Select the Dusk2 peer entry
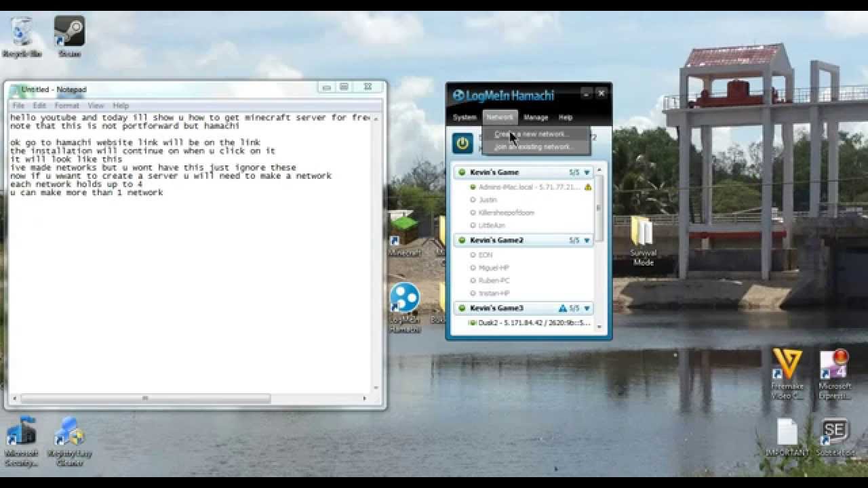This screenshot has width=868, height=488. coord(529,323)
